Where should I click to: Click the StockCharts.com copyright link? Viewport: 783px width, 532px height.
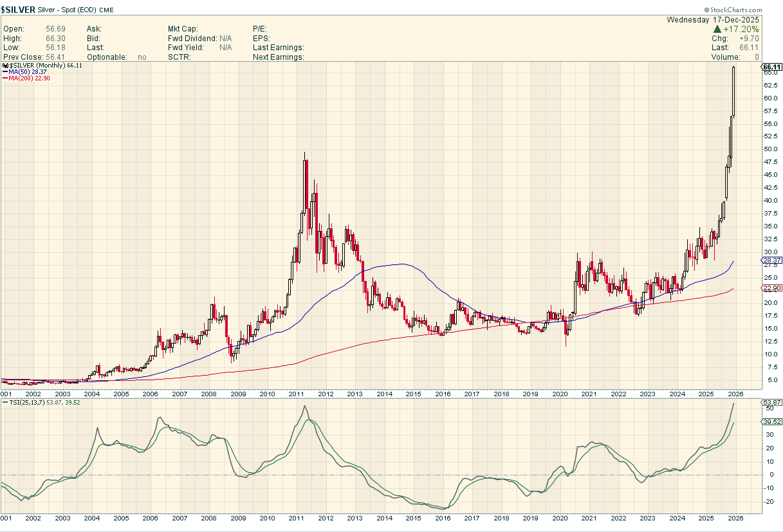733,10
